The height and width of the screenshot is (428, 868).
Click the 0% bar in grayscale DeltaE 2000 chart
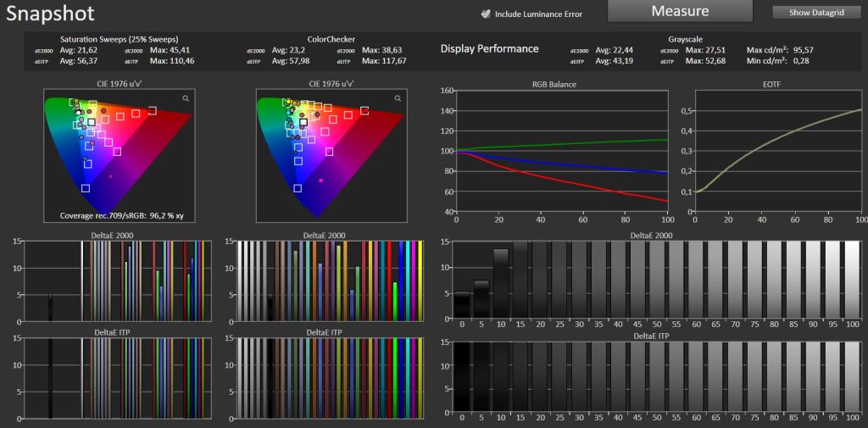462,305
